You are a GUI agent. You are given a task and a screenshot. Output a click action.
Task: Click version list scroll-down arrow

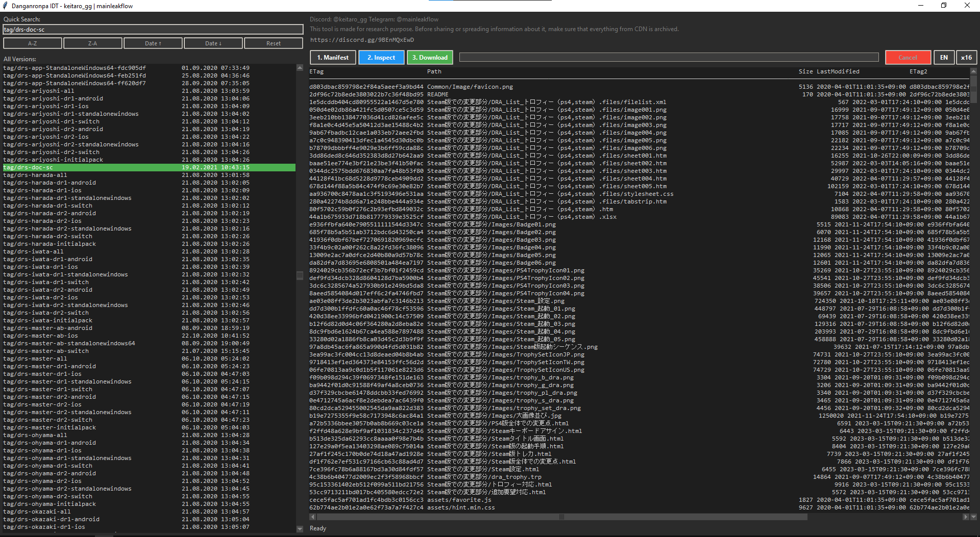pyautogui.click(x=300, y=529)
